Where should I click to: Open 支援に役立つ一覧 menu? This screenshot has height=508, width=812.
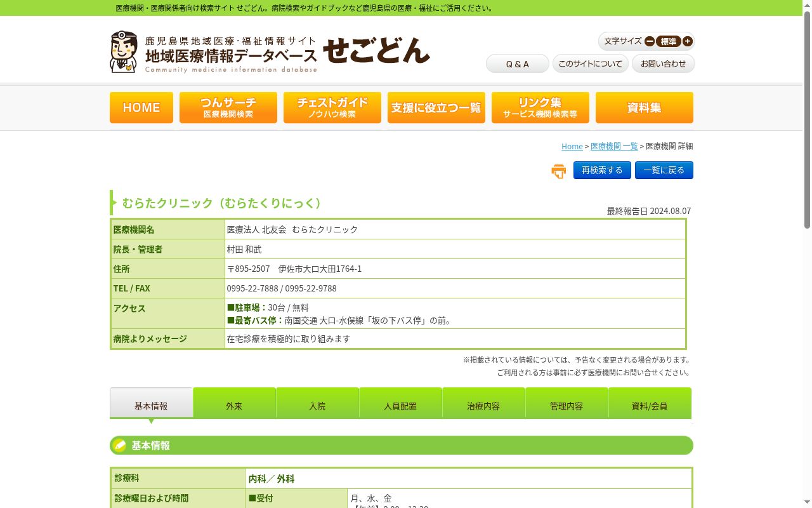coord(436,107)
